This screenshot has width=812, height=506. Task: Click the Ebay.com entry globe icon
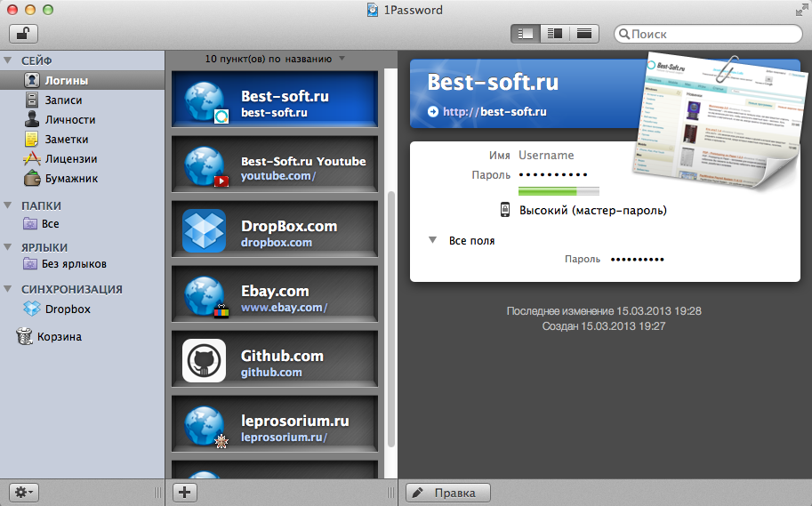(205, 296)
